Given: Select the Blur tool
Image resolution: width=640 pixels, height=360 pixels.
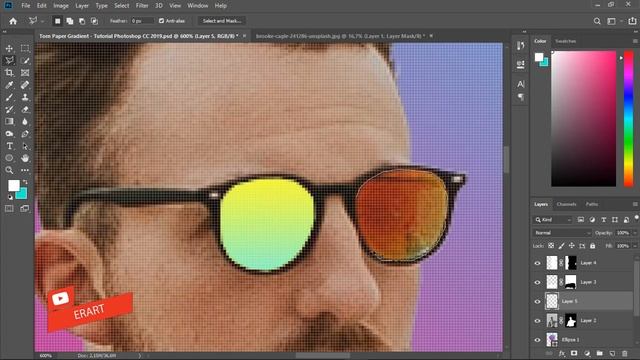Looking at the screenshot, I should click(25, 122).
